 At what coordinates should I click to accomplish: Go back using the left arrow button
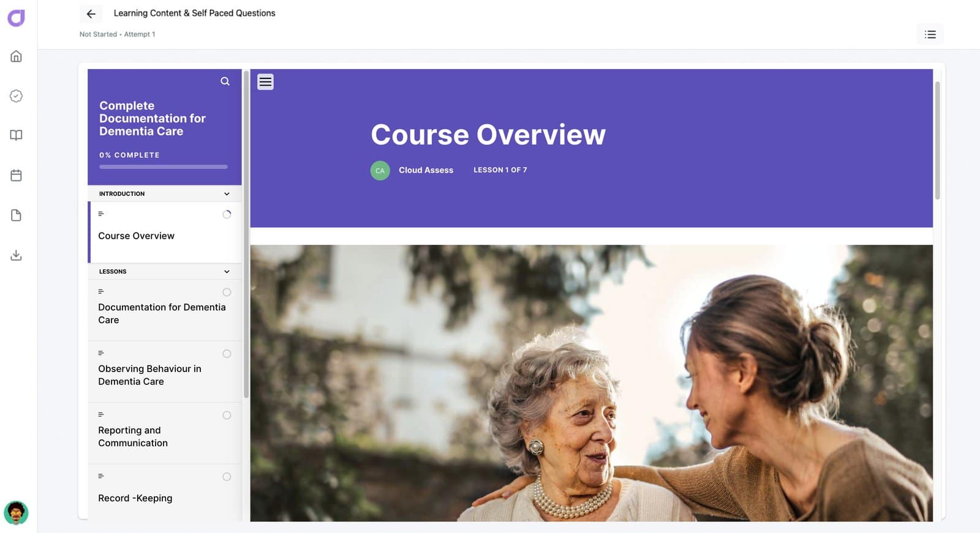click(91, 13)
